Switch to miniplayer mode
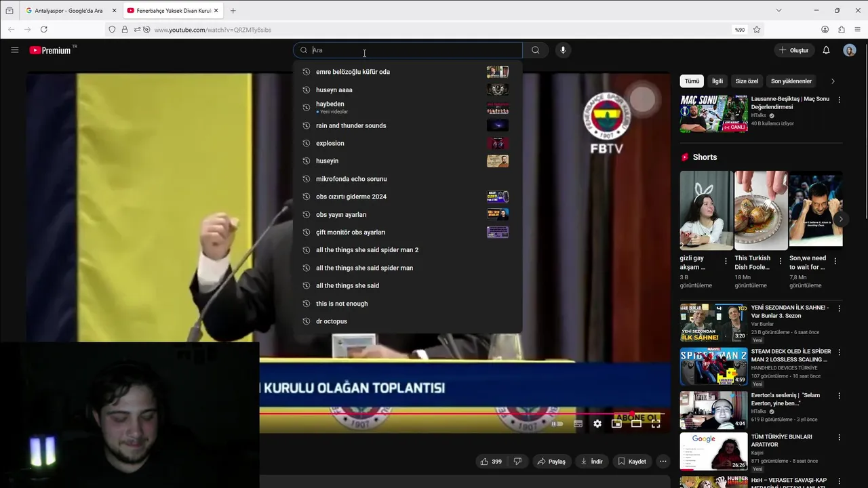This screenshot has height=488, width=868. pyautogui.click(x=616, y=424)
